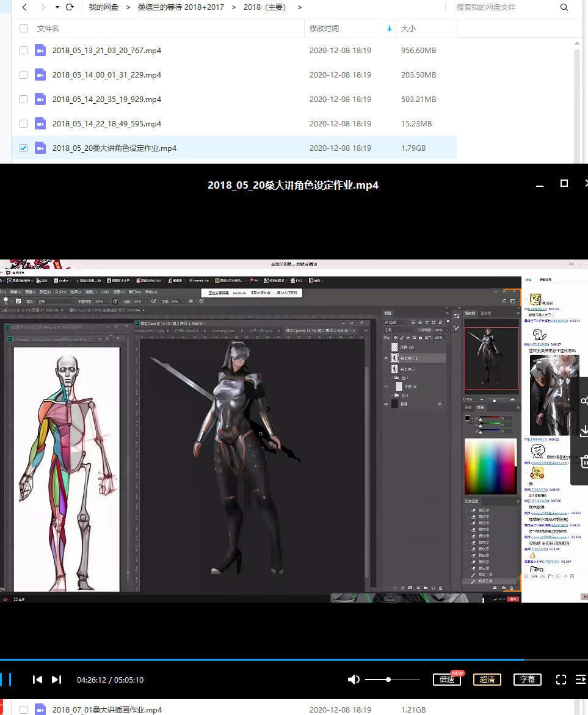Click the video icon of 2018_05_14_00_01_31_229.mp4
Viewport: 588px width, 715px height.
click(40, 75)
